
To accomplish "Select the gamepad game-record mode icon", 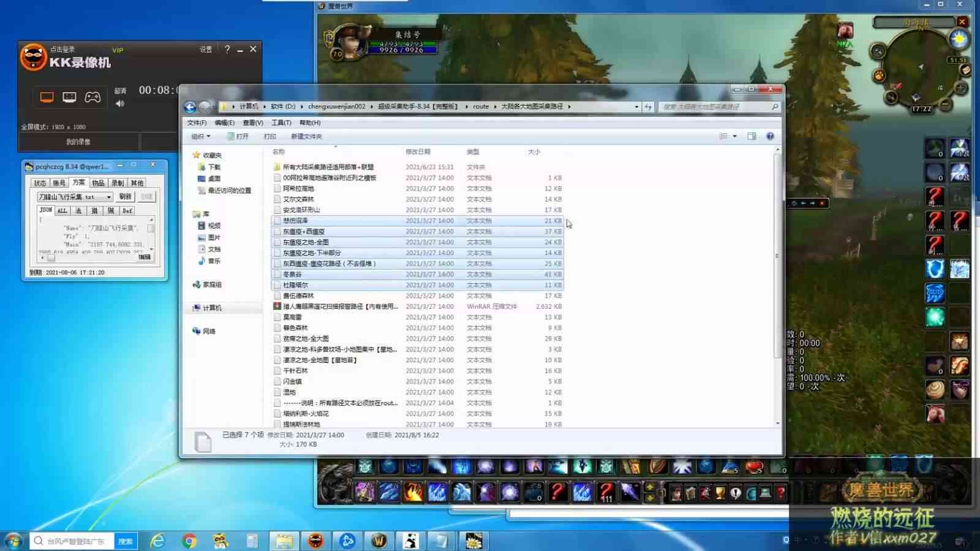I will 92,97.
